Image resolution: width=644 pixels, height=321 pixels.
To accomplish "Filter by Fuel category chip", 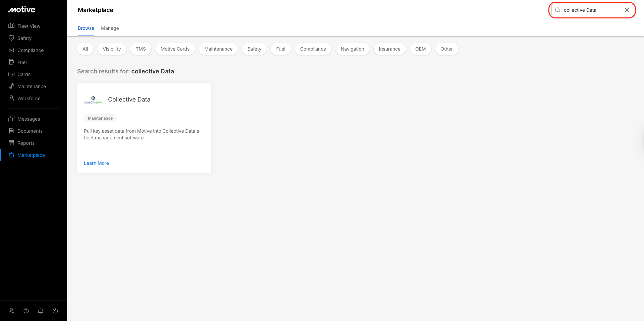I will pos(281,49).
